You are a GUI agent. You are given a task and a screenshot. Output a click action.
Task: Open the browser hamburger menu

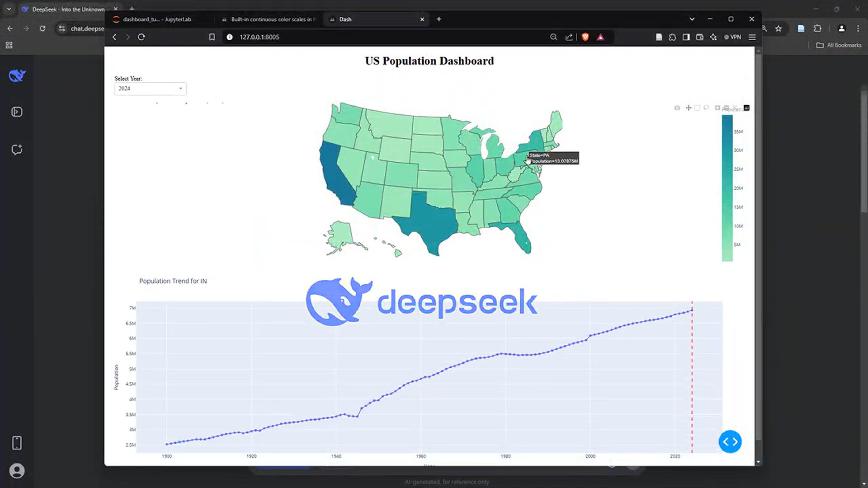(x=752, y=37)
